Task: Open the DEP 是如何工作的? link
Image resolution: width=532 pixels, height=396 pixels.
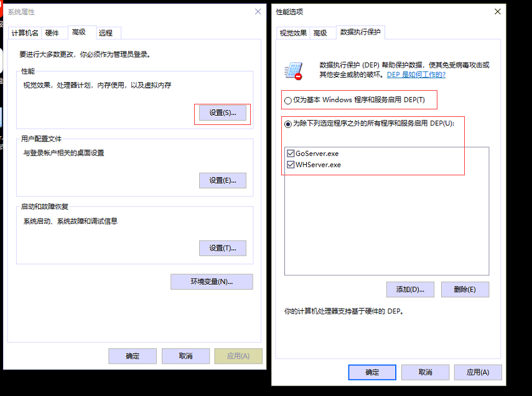Action: (x=416, y=75)
